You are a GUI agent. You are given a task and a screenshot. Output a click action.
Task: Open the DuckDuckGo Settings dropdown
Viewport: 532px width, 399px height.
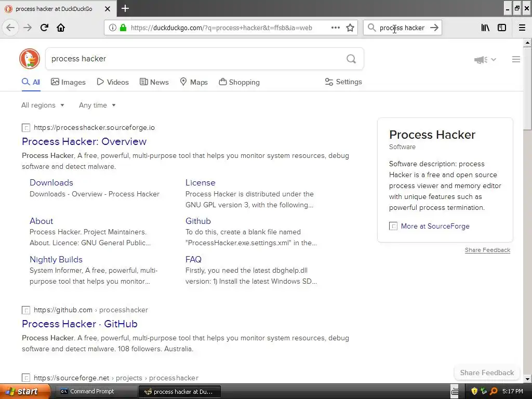point(343,82)
